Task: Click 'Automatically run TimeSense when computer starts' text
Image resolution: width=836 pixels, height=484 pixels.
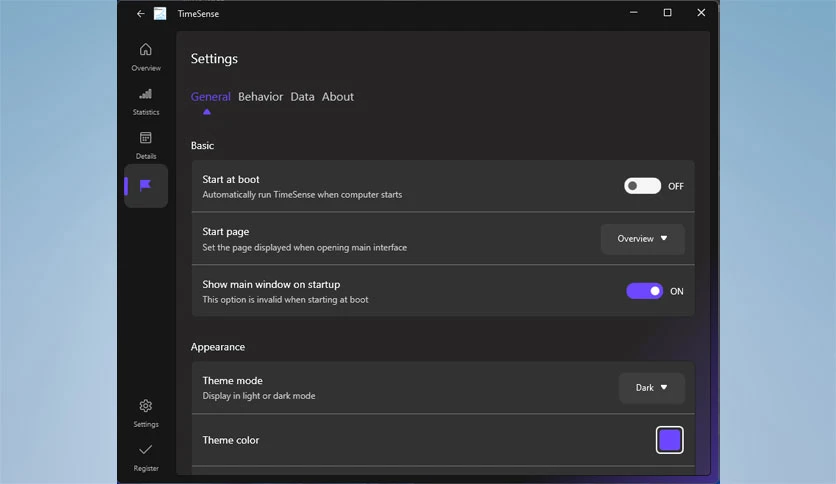Action: 302,195
